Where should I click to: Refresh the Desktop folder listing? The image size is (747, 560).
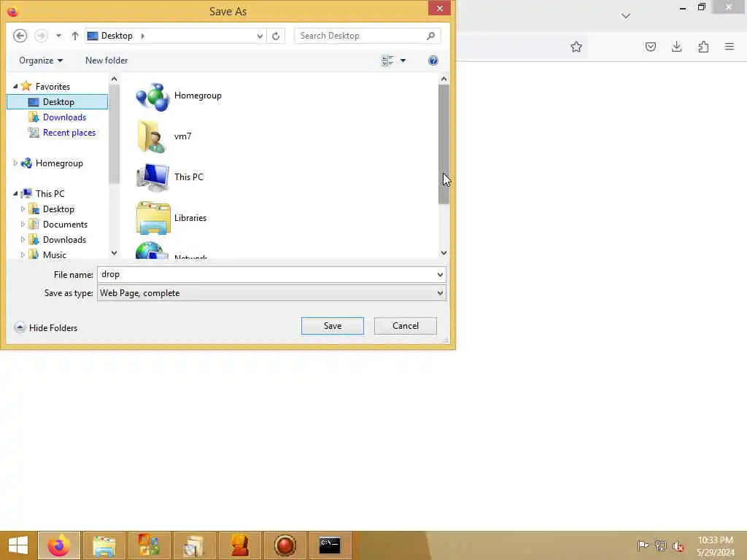pyautogui.click(x=276, y=36)
